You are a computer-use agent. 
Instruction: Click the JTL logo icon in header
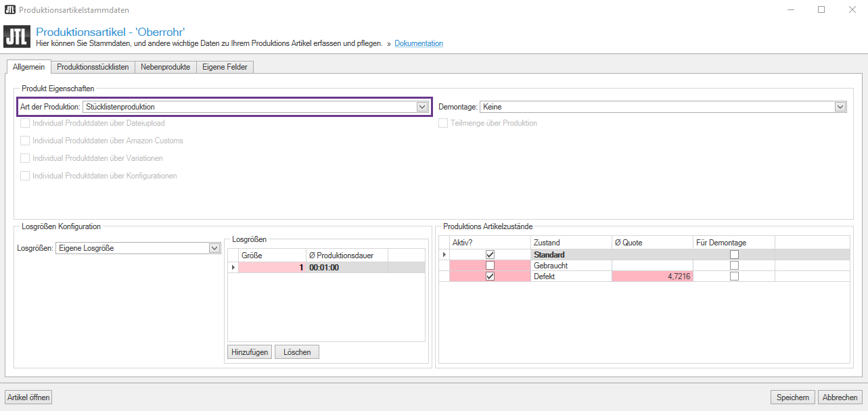pyautogui.click(x=17, y=37)
